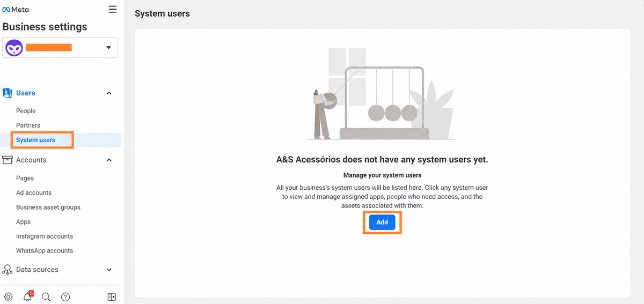Screen dimensions: 644x304
Task: Click the Add system user button
Action: (x=382, y=223)
